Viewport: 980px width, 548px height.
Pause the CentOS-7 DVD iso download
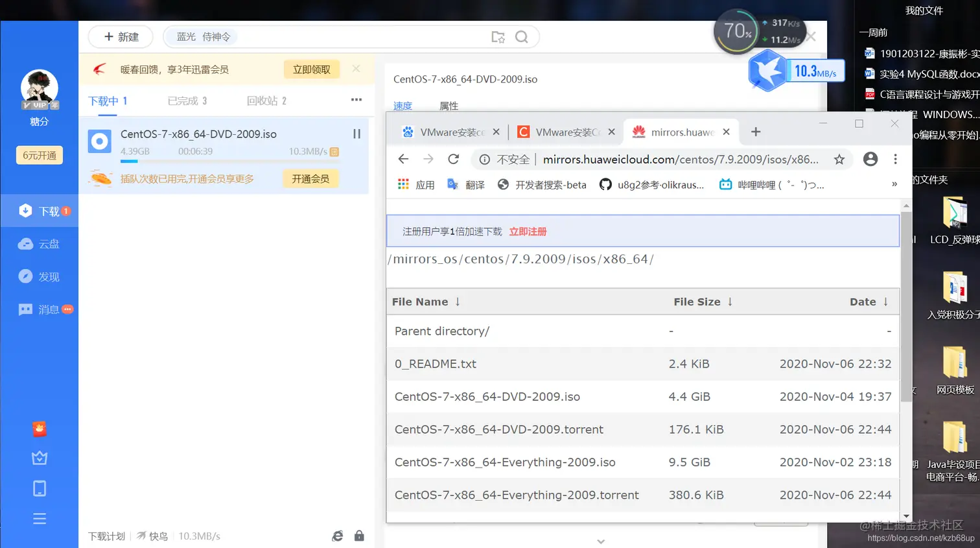[356, 134]
